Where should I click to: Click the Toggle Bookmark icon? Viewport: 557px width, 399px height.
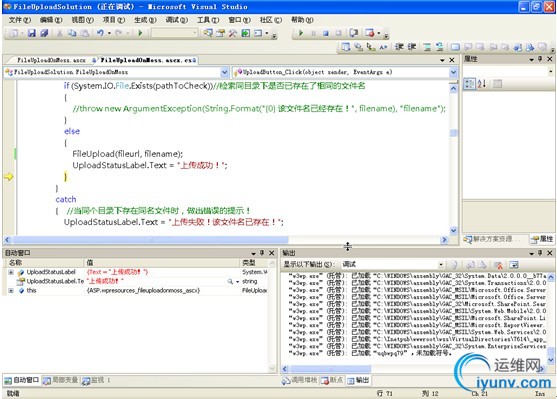point(455,47)
